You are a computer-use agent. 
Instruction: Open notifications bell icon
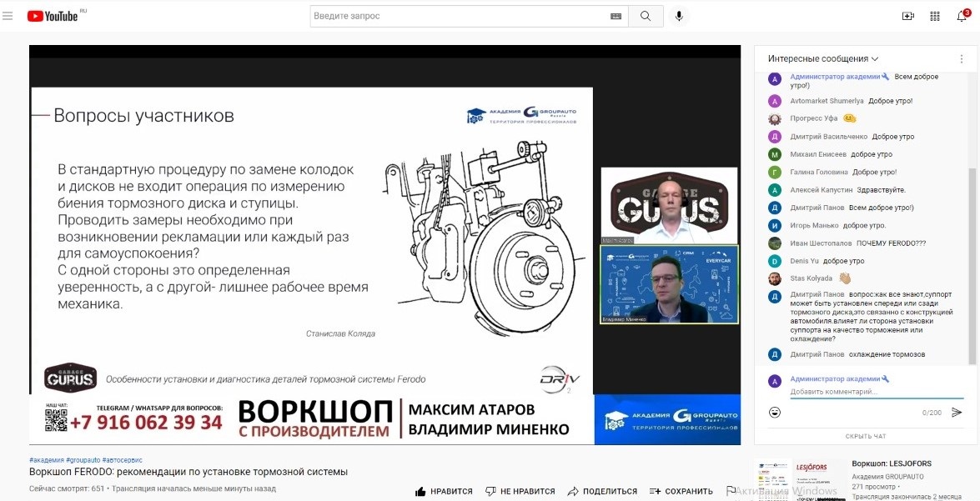pos(962,16)
